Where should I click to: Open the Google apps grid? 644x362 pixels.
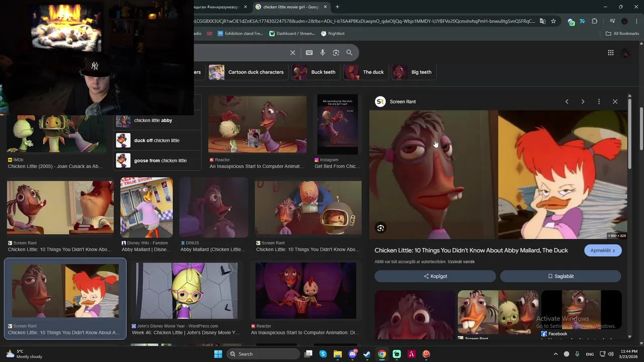[610, 53]
